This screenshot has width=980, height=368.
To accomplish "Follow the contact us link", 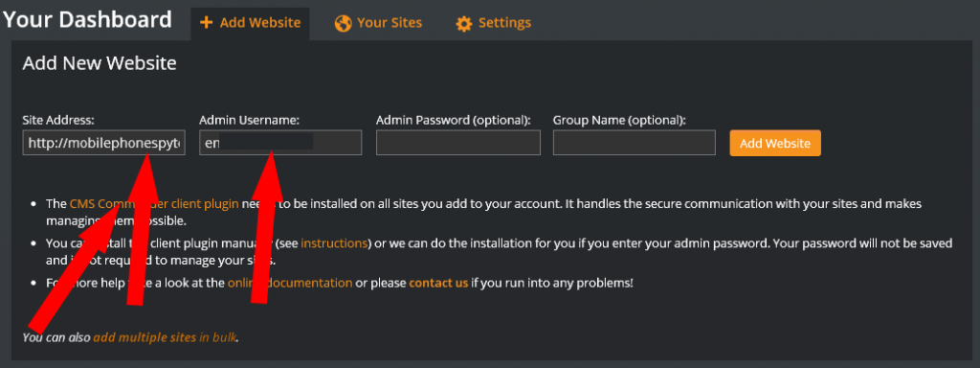I will tap(438, 283).
